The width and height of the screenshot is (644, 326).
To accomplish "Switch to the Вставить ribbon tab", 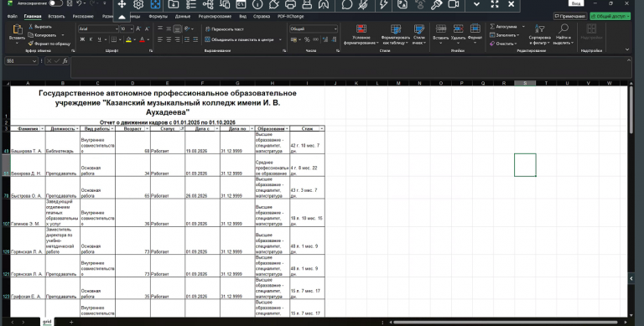I will pos(56,17).
